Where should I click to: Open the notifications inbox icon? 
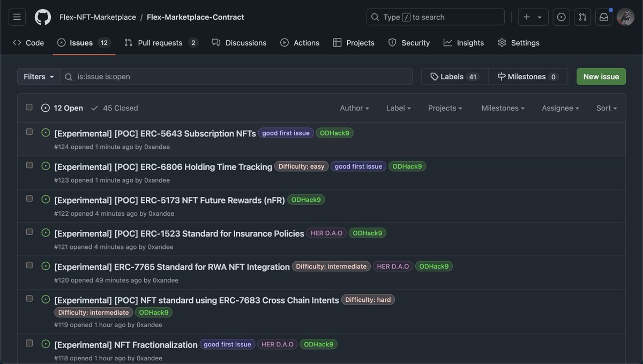tap(604, 17)
